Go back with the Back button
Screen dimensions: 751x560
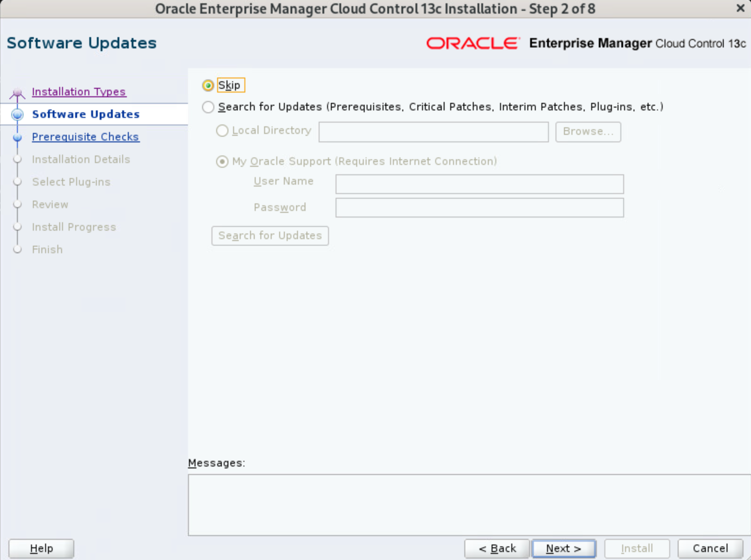click(x=497, y=548)
